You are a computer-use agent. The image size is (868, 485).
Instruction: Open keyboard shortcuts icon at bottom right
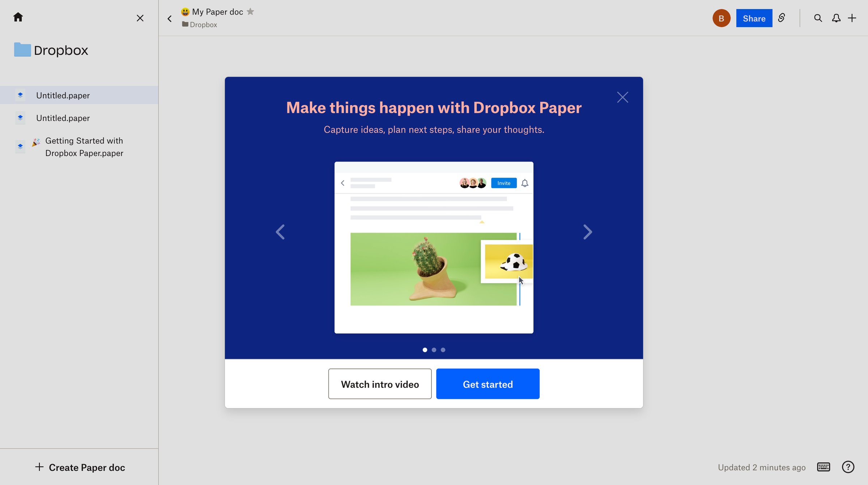coord(824,467)
